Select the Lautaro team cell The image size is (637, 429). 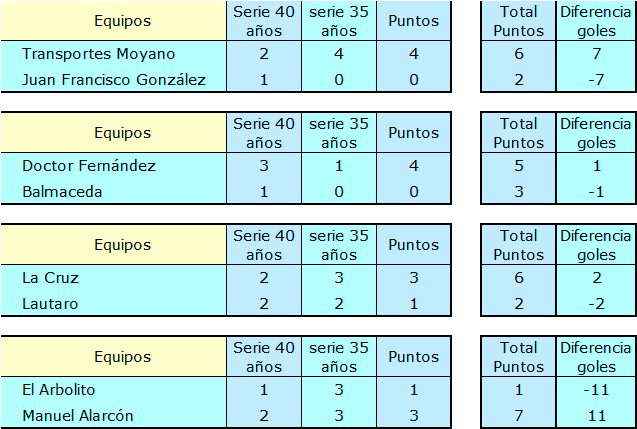[49, 304]
